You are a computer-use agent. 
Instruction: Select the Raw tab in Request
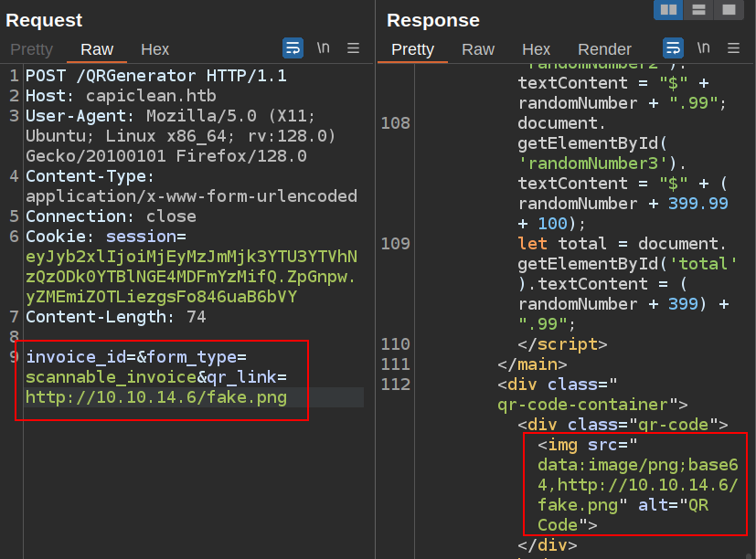(x=97, y=49)
